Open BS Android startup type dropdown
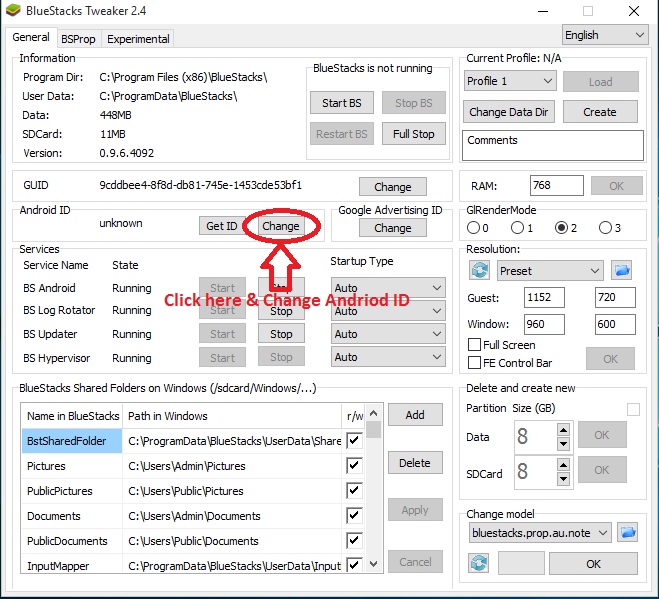This screenshot has height=599, width=659. coord(388,288)
